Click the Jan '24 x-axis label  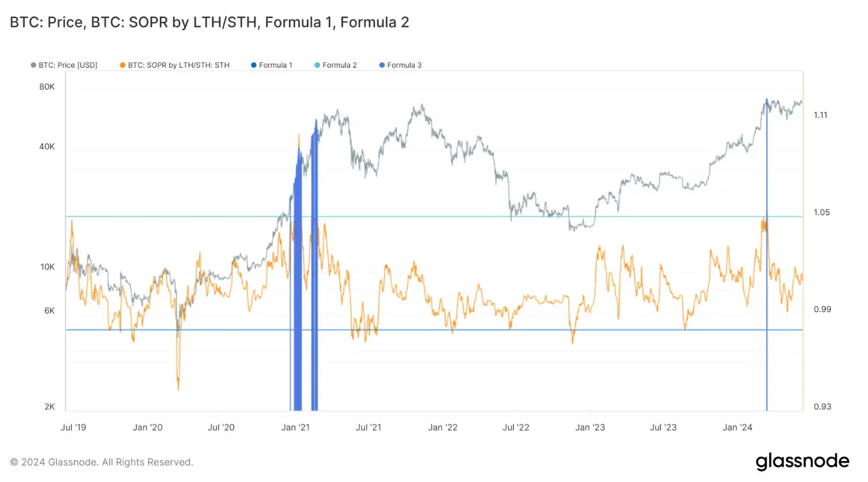737,428
